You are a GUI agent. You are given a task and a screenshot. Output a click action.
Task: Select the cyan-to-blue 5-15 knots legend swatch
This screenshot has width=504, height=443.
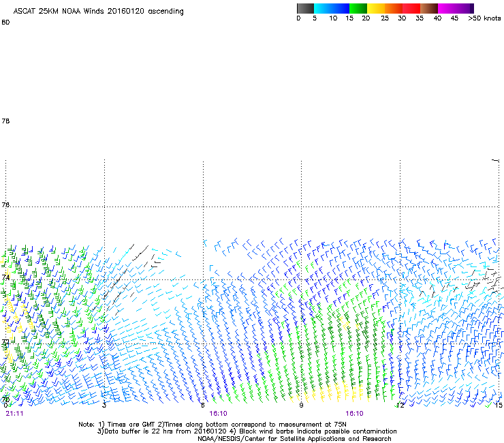click(x=332, y=8)
